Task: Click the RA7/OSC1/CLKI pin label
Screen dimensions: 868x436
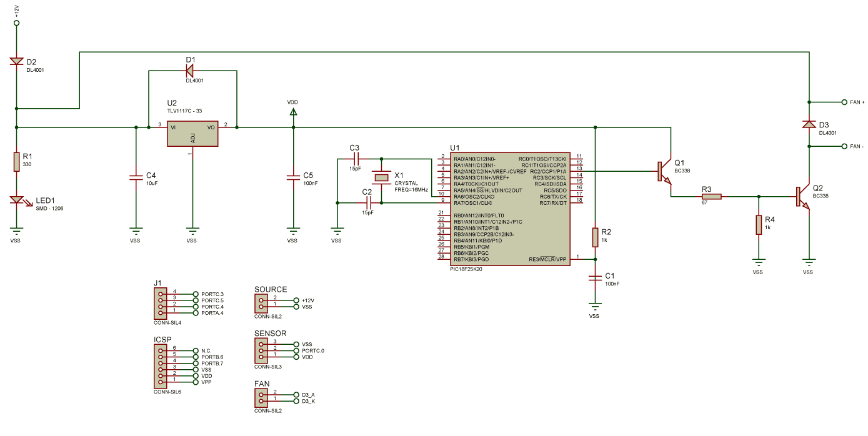Action: click(x=474, y=202)
